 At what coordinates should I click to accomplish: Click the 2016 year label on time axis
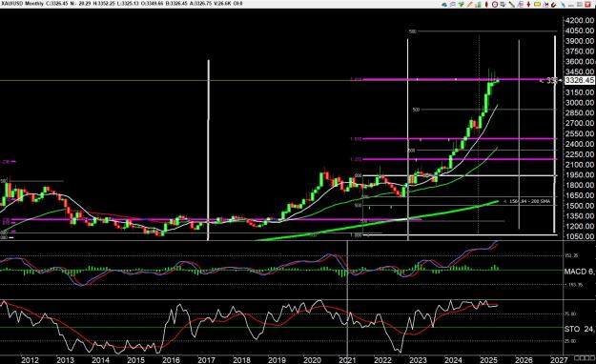pos(171,360)
